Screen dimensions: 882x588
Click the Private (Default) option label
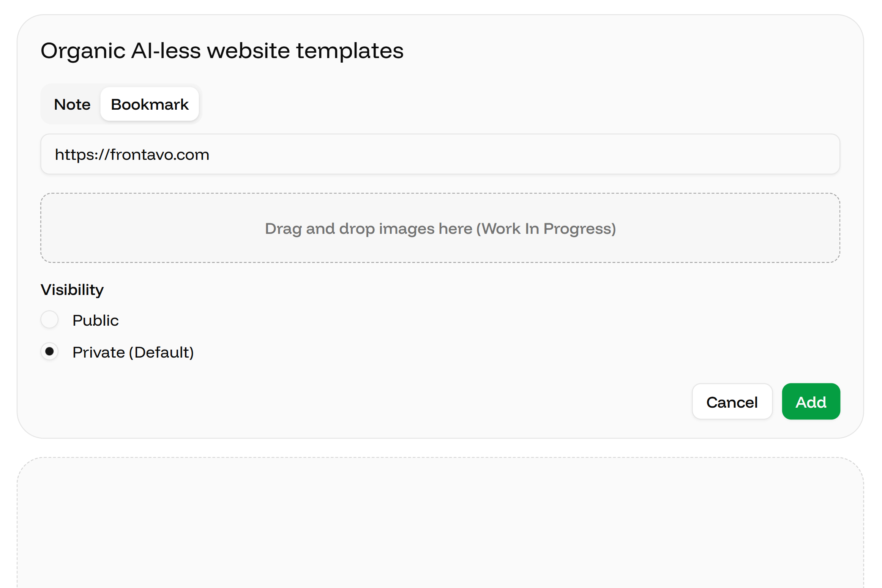coord(133,352)
